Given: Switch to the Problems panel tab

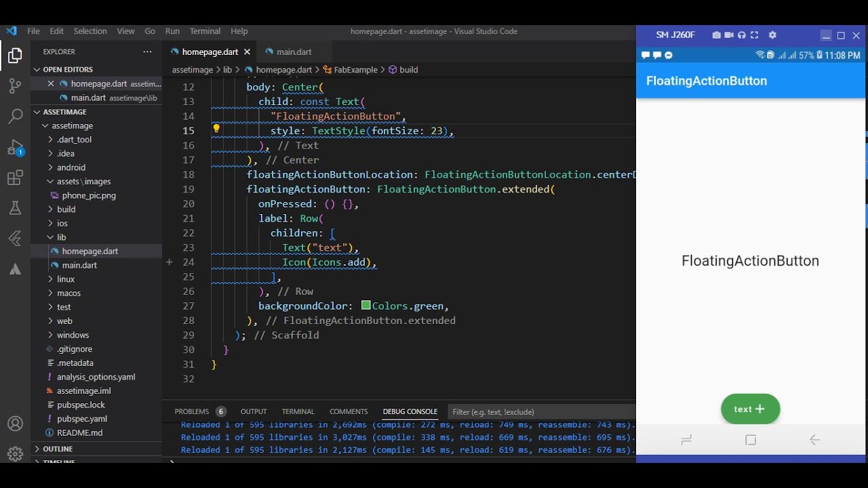Looking at the screenshot, I should (200, 411).
